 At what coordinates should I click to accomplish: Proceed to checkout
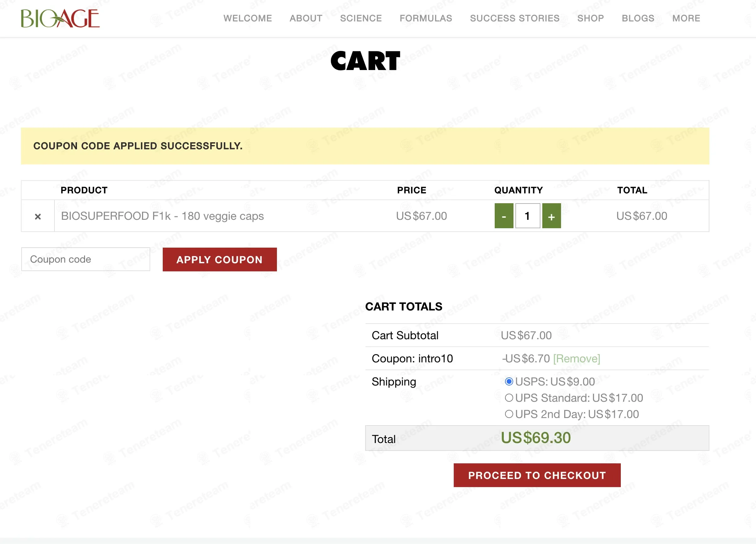pos(537,475)
